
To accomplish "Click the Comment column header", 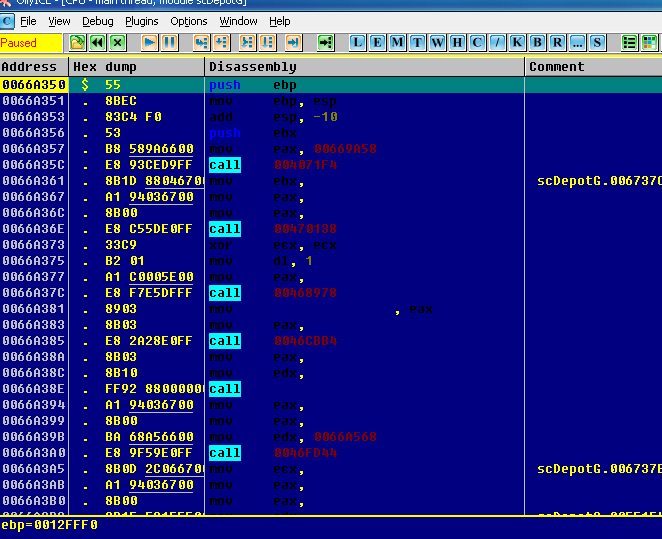I will [593, 67].
